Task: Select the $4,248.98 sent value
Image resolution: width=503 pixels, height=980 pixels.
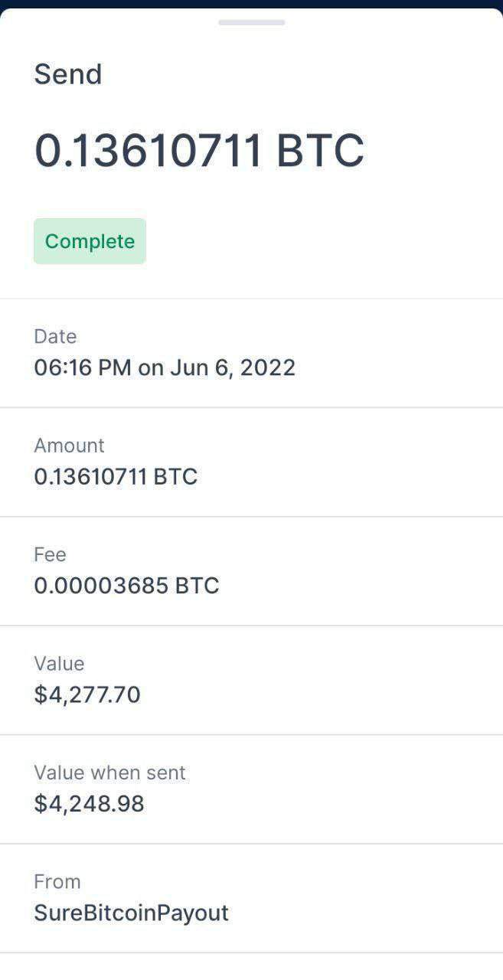Action: pyautogui.click(x=89, y=804)
